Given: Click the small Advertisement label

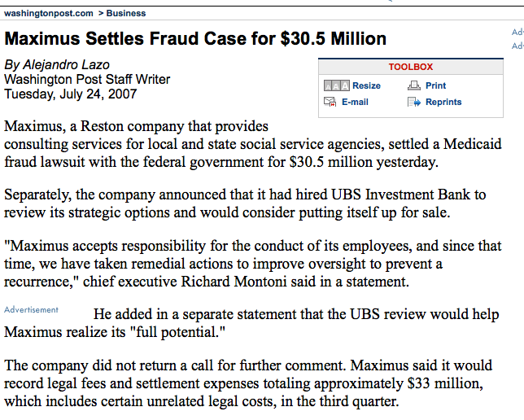Looking at the screenshot, I should click(x=31, y=310).
